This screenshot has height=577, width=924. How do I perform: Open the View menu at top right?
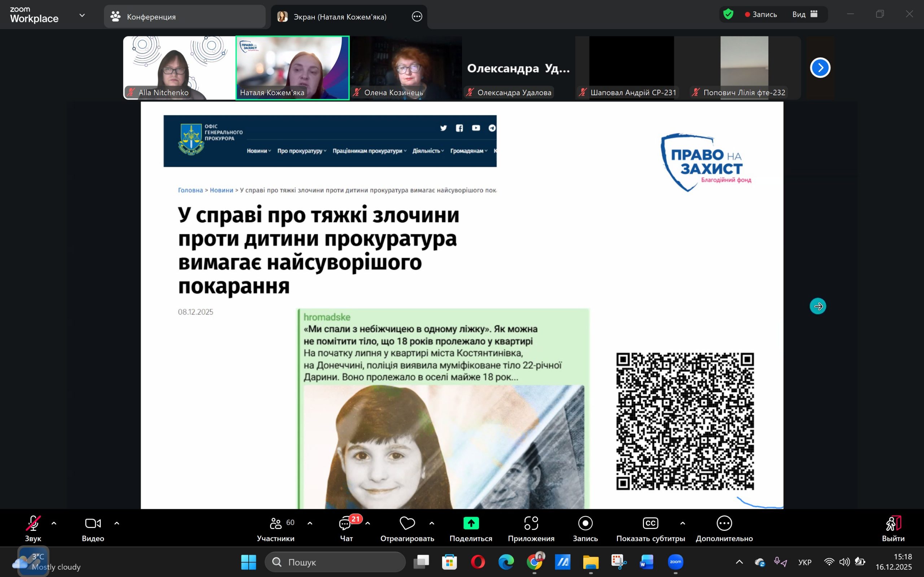(804, 14)
